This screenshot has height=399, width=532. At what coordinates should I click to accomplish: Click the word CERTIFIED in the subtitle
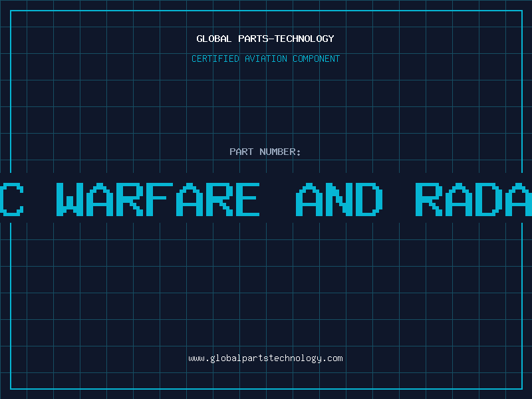(x=215, y=59)
